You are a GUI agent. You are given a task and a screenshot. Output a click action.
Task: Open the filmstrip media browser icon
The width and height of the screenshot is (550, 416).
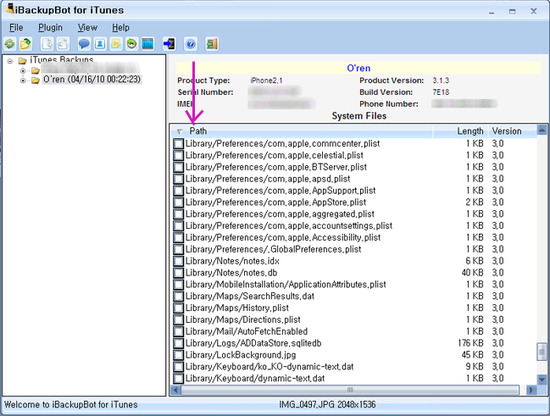point(148,44)
